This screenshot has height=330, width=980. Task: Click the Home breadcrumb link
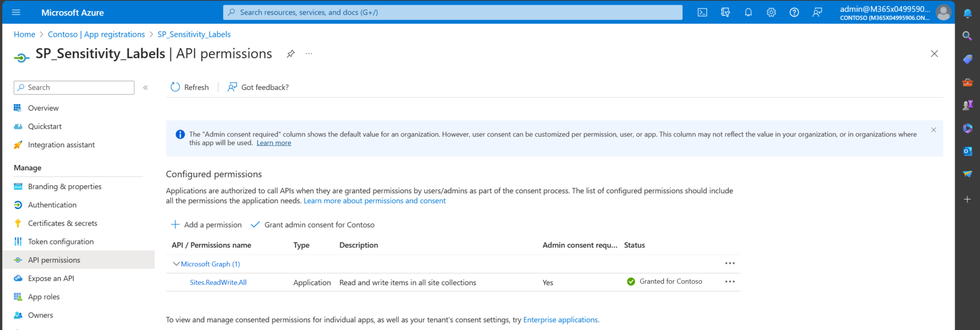[24, 34]
